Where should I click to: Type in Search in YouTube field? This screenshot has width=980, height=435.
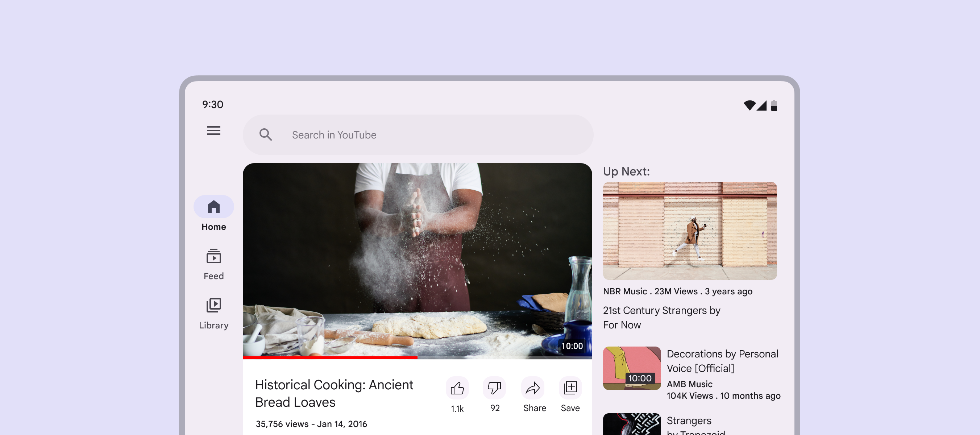(419, 135)
